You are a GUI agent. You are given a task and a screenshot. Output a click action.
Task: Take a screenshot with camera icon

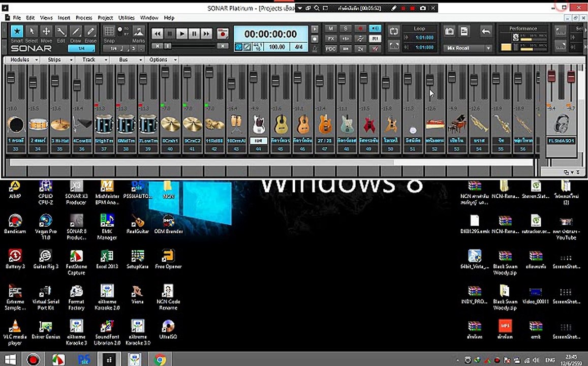point(449,32)
